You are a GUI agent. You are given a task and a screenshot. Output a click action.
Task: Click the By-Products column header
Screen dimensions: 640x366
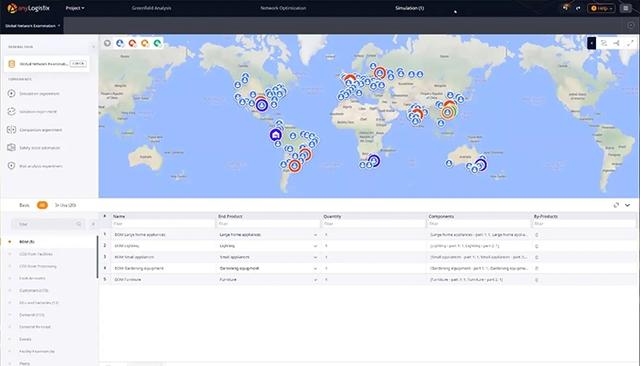(546, 216)
